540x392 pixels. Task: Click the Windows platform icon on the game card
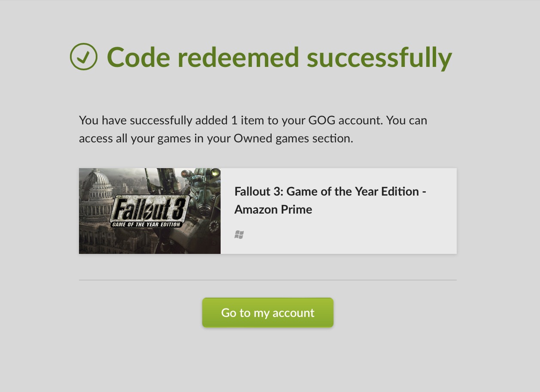(x=239, y=235)
